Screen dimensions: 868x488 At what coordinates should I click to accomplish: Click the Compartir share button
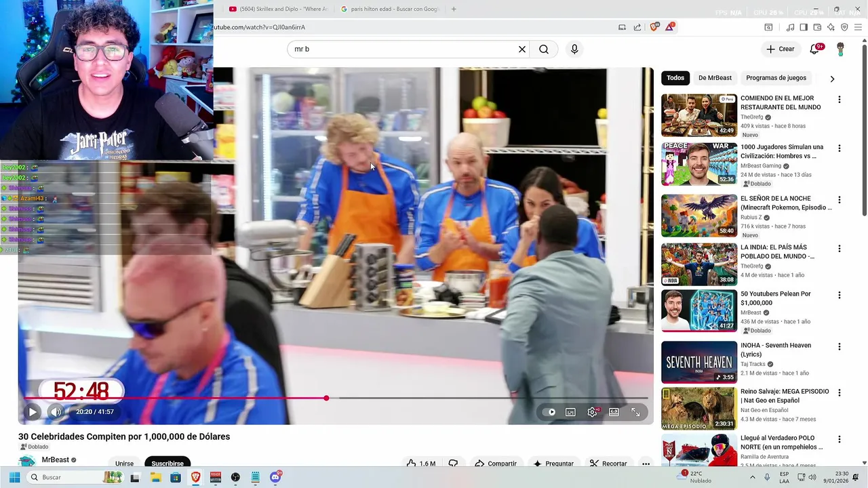pos(496,464)
